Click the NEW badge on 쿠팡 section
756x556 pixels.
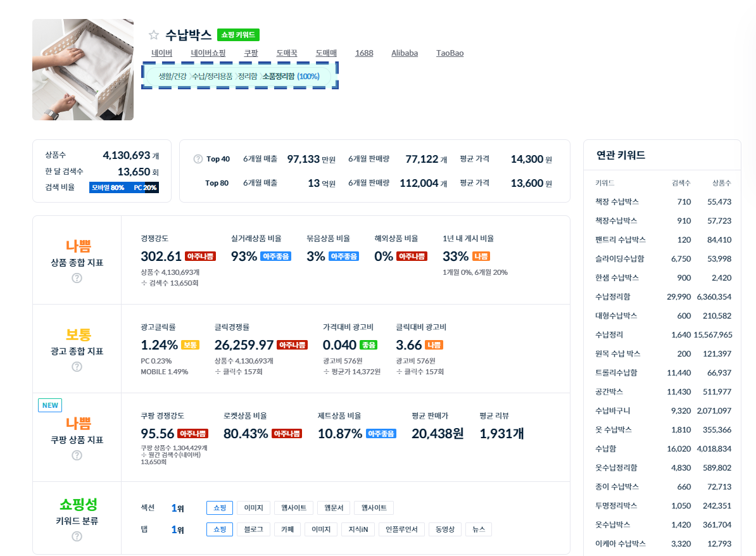pyautogui.click(x=50, y=405)
